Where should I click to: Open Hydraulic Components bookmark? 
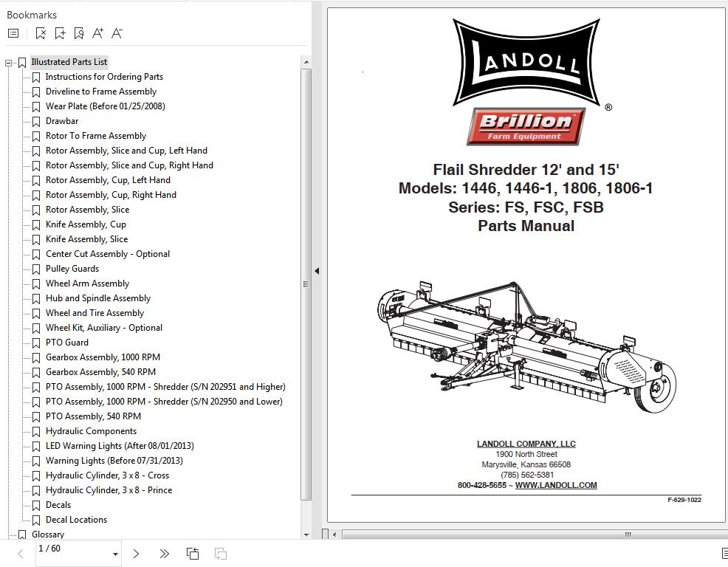pyautogui.click(x=91, y=431)
